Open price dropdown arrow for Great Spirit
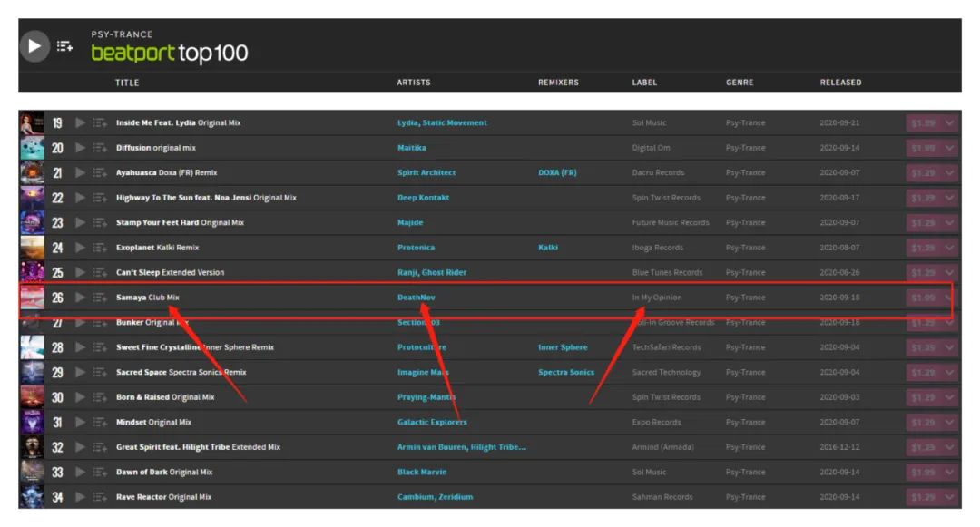 tap(949, 448)
